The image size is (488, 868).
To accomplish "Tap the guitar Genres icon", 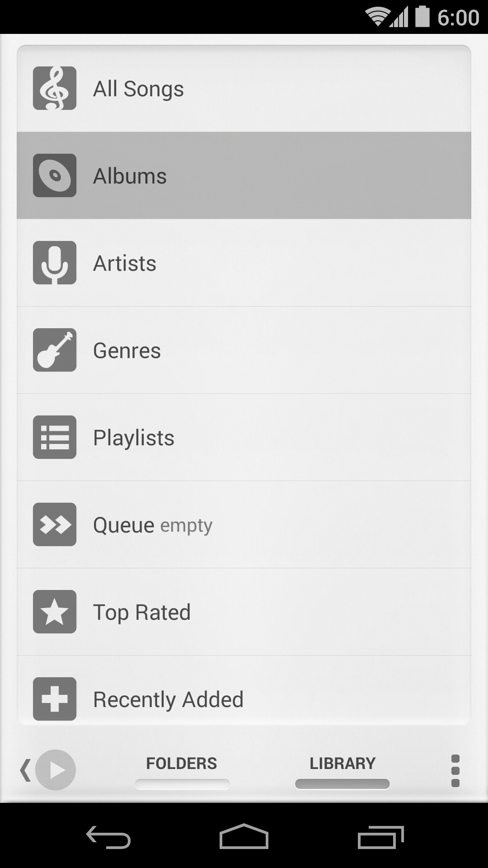I will pyautogui.click(x=55, y=350).
